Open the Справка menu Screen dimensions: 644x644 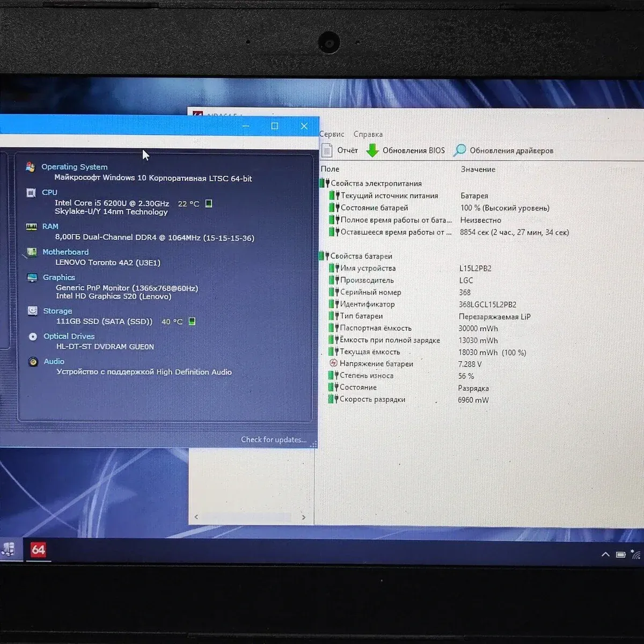click(368, 134)
